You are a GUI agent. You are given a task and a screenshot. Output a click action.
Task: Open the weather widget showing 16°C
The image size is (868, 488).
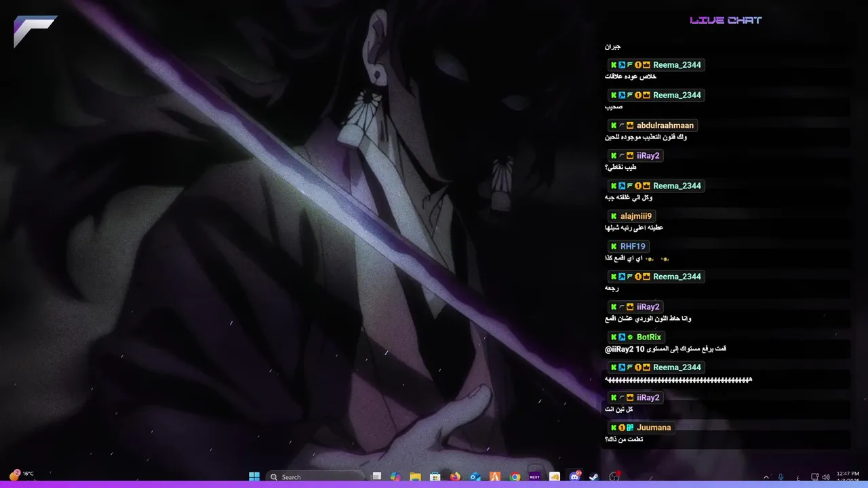coord(21,474)
